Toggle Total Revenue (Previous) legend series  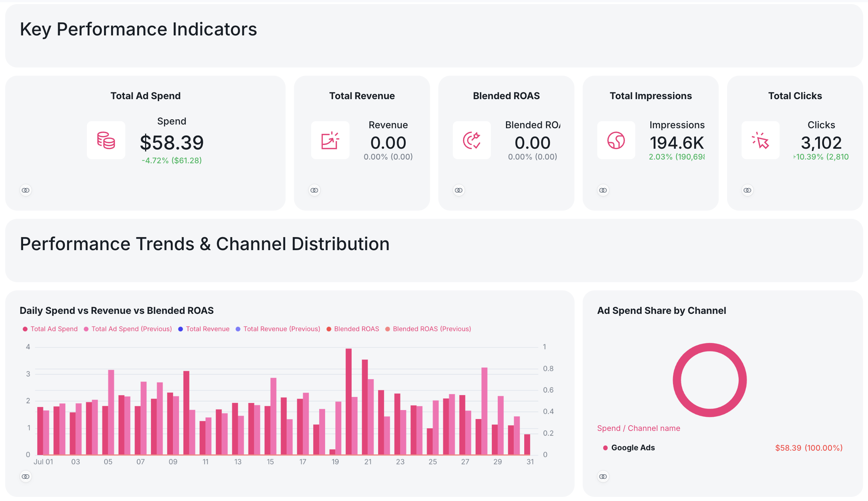[x=278, y=329]
